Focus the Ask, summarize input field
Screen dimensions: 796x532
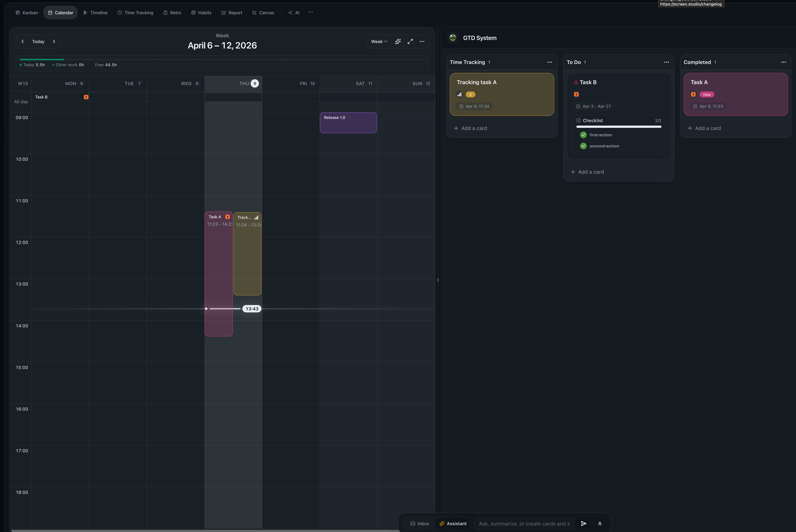coord(524,523)
